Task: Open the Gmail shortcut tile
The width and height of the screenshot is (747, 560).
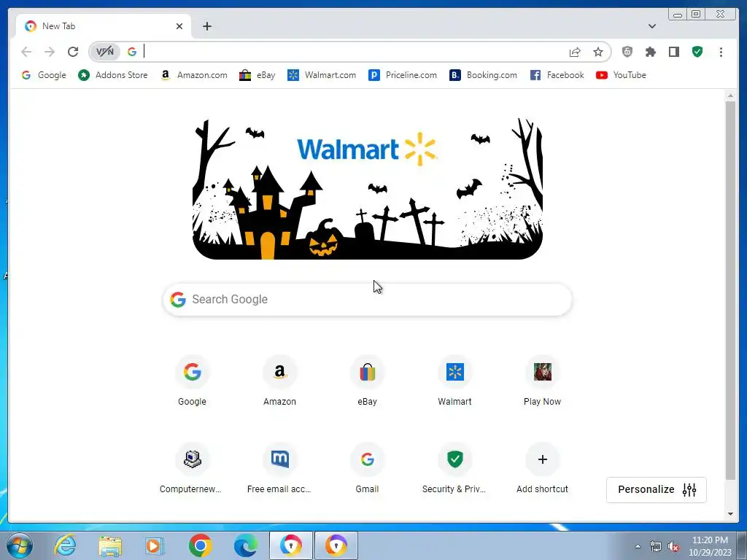Action: click(368, 469)
